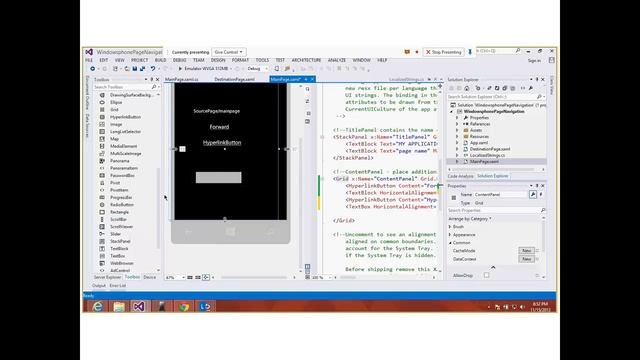This screenshot has height=360, width=640.
Task: Expand the Appearance property category
Action: [x=450, y=235]
